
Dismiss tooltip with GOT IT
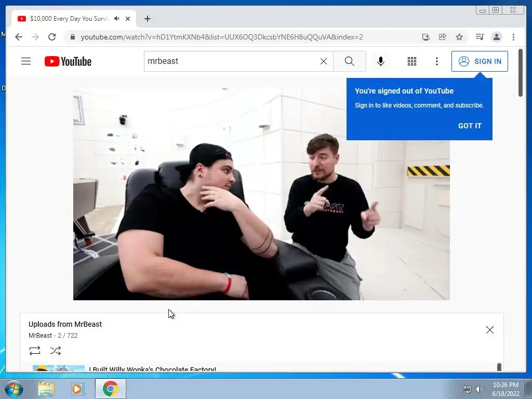[x=470, y=126]
